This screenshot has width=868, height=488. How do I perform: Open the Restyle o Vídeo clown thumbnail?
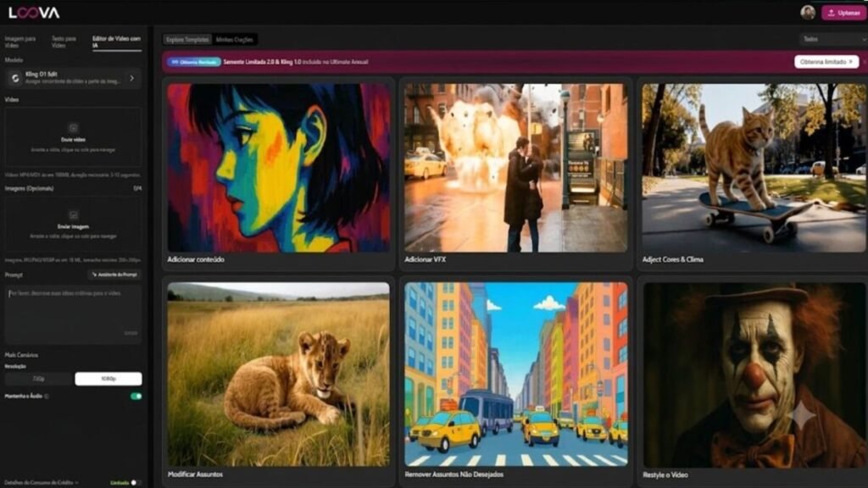pyautogui.click(x=754, y=374)
